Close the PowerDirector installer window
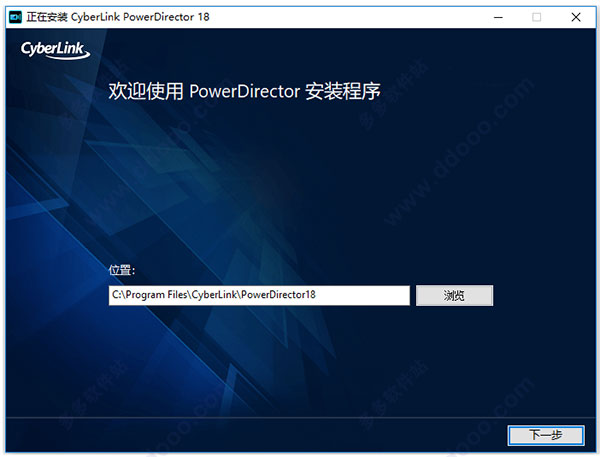Viewport: 600px width, 457px height. (576, 17)
